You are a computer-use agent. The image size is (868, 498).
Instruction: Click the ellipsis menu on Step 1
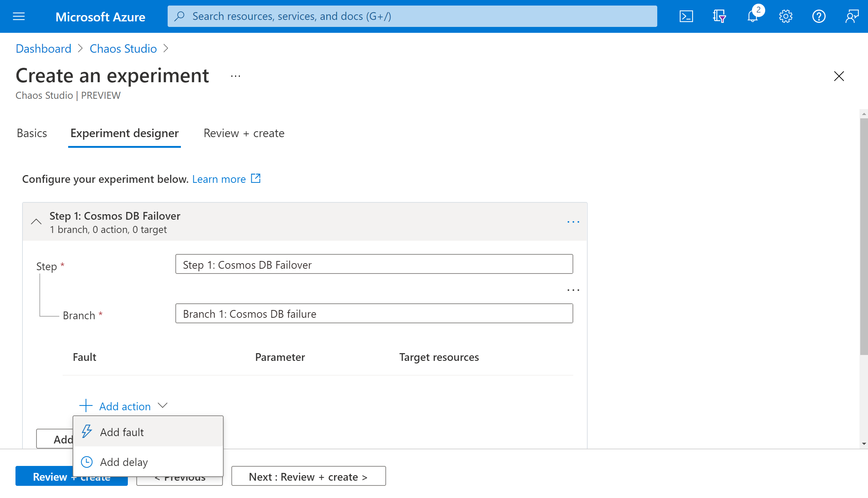click(x=573, y=222)
